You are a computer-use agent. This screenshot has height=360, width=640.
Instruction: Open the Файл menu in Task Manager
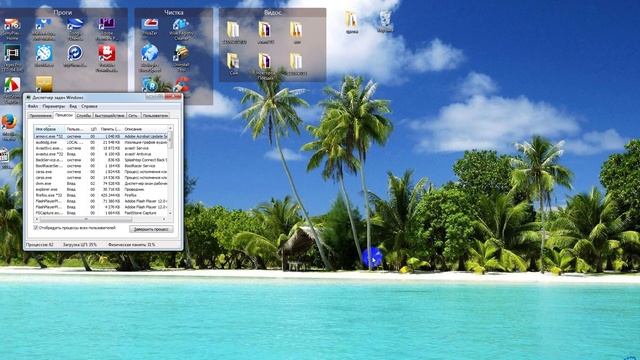(33, 106)
